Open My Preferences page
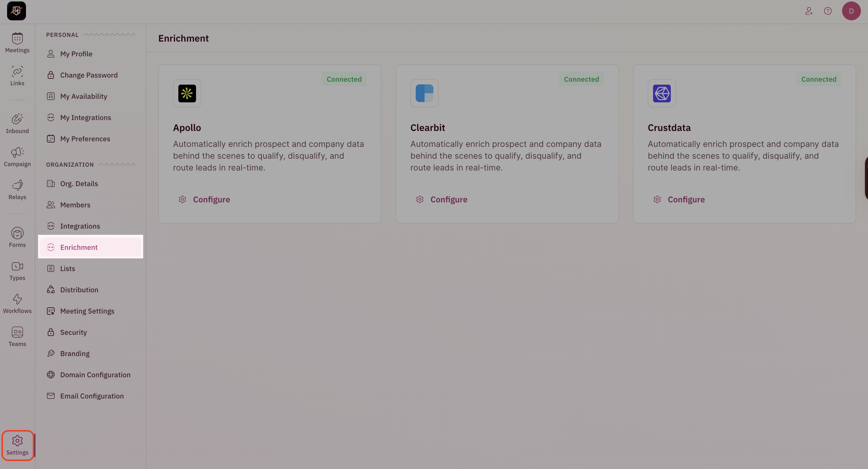 click(91, 139)
